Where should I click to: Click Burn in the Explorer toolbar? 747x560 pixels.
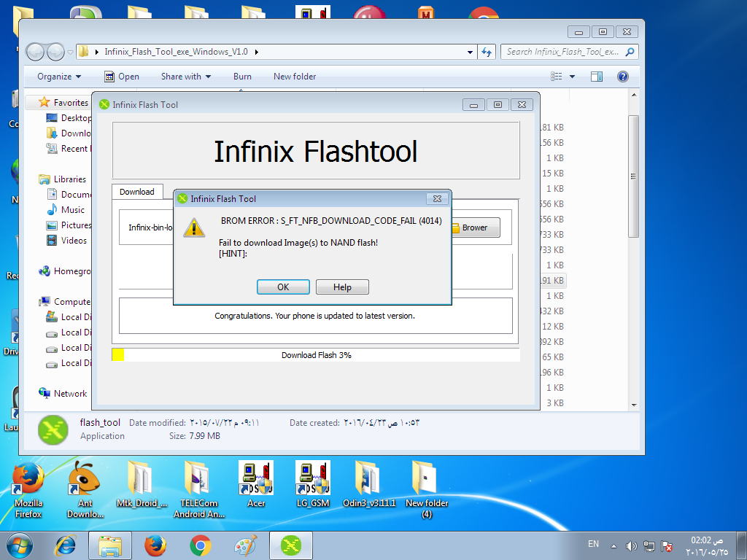pyautogui.click(x=242, y=77)
